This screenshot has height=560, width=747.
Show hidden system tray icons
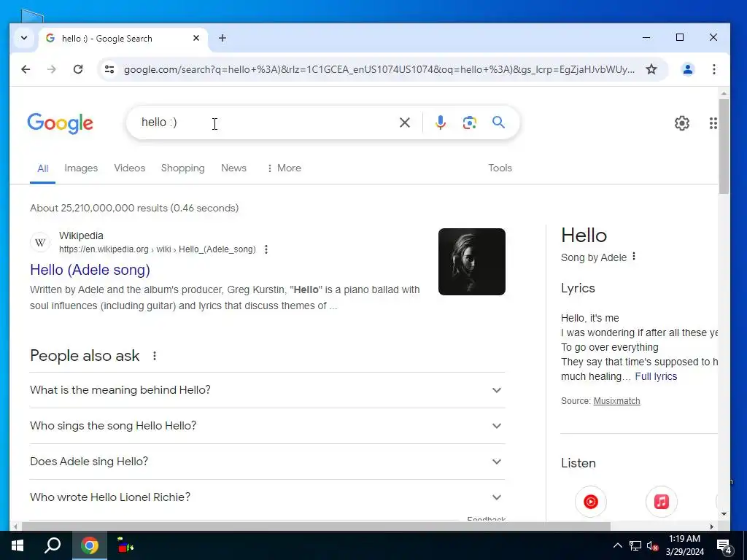point(617,545)
